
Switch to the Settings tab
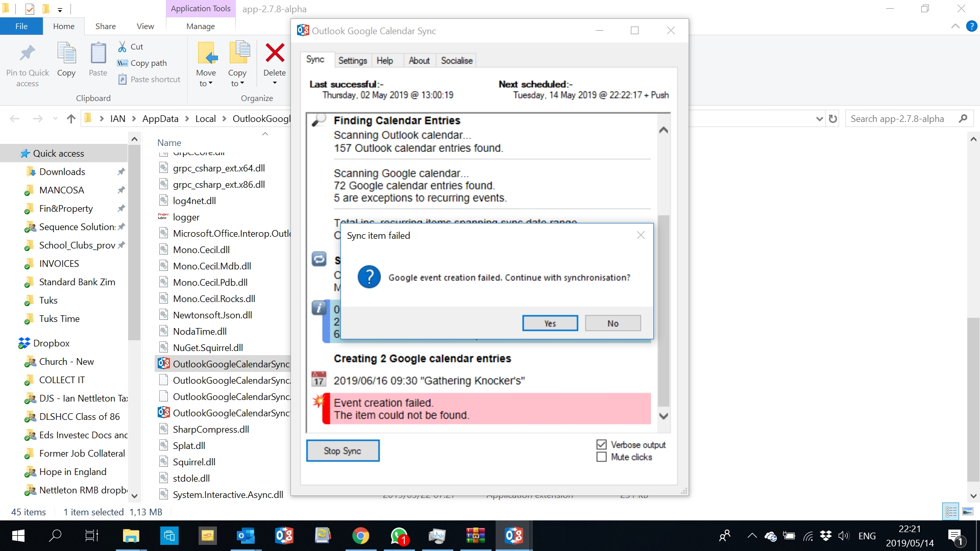click(352, 60)
